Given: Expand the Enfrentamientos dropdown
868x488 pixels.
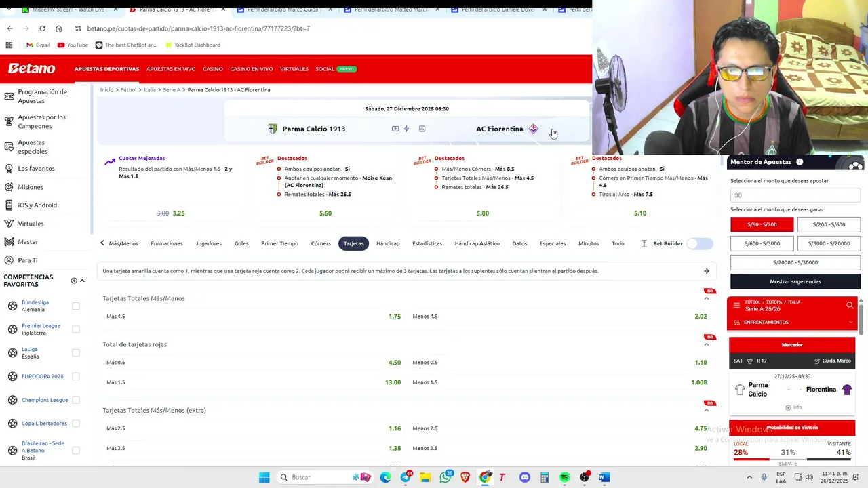Looking at the screenshot, I should coord(850,323).
